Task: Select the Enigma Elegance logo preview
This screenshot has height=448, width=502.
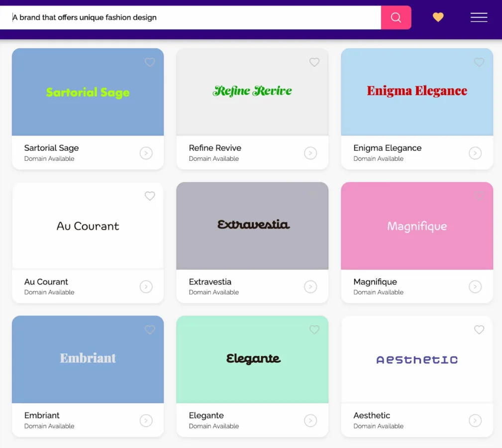Action: [417, 92]
